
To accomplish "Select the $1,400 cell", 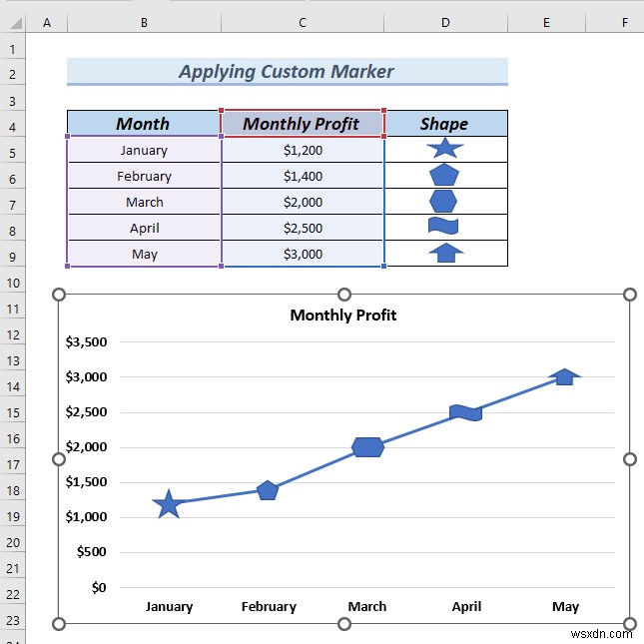I will [303, 176].
